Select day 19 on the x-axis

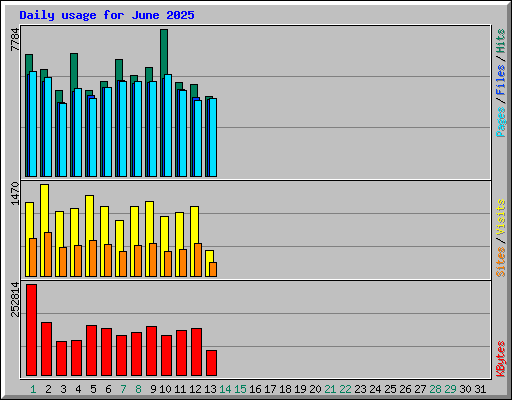click(300, 389)
